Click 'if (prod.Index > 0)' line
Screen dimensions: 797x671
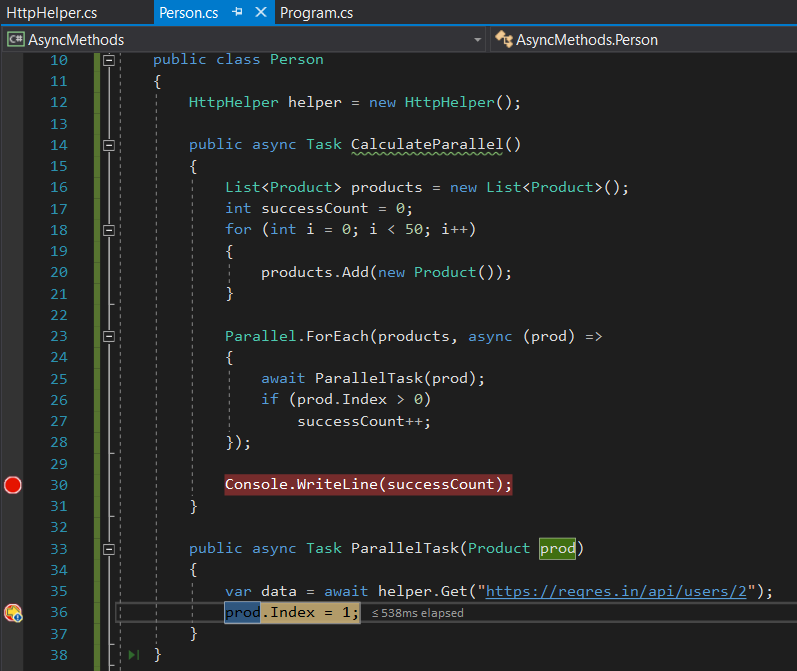tap(346, 400)
